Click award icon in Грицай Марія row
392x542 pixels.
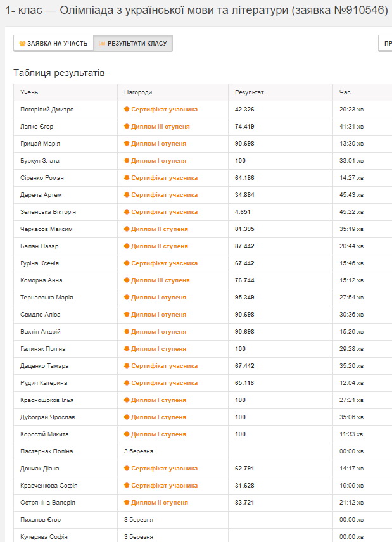(127, 144)
